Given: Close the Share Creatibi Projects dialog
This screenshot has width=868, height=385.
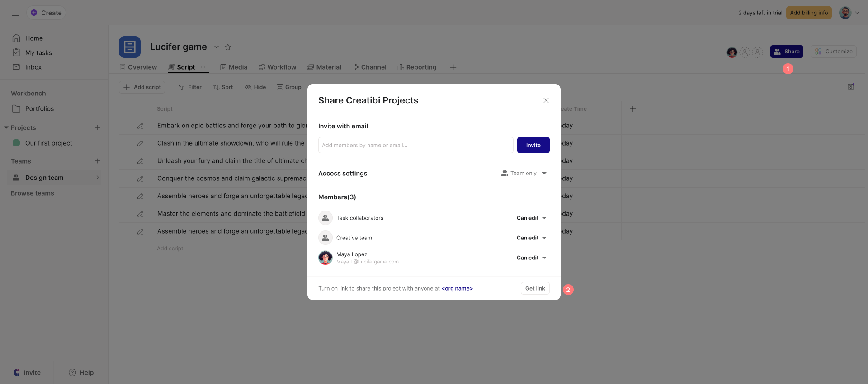Looking at the screenshot, I should click(546, 100).
